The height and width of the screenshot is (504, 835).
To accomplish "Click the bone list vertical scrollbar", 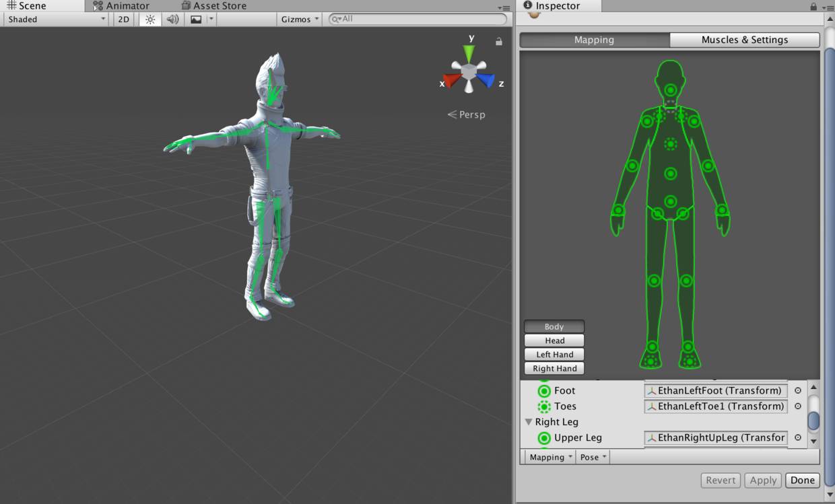I will tap(813, 414).
